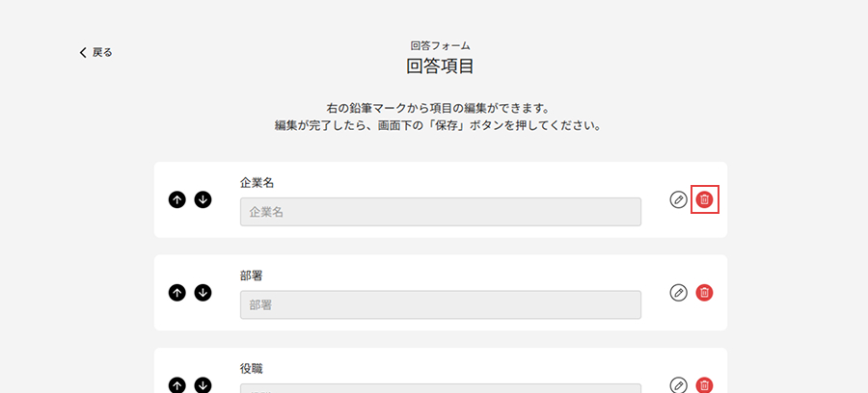Open the pencil editor for 部署
The height and width of the screenshot is (393, 868).
679,292
